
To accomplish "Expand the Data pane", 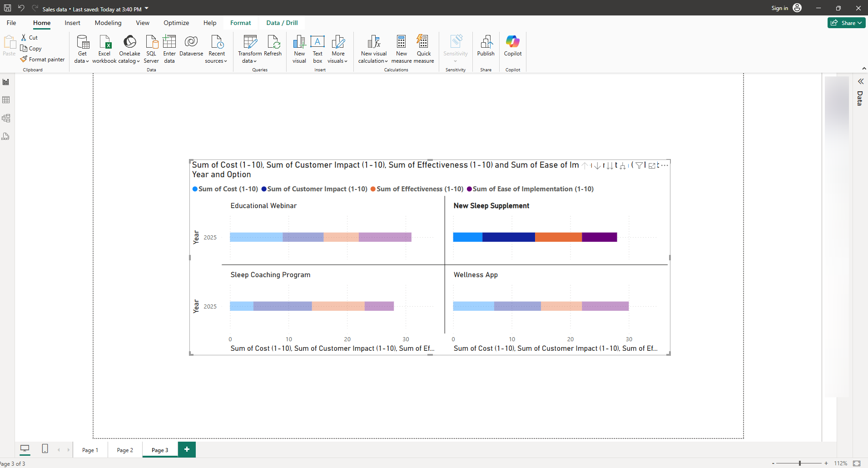I will pyautogui.click(x=860, y=81).
